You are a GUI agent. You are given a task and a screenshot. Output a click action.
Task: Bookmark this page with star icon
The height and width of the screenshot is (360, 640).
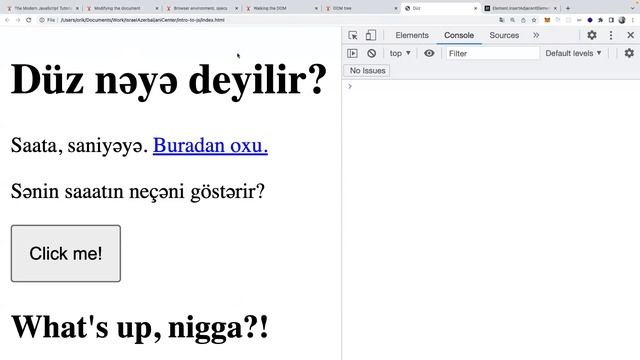click(x=534, y=20)
